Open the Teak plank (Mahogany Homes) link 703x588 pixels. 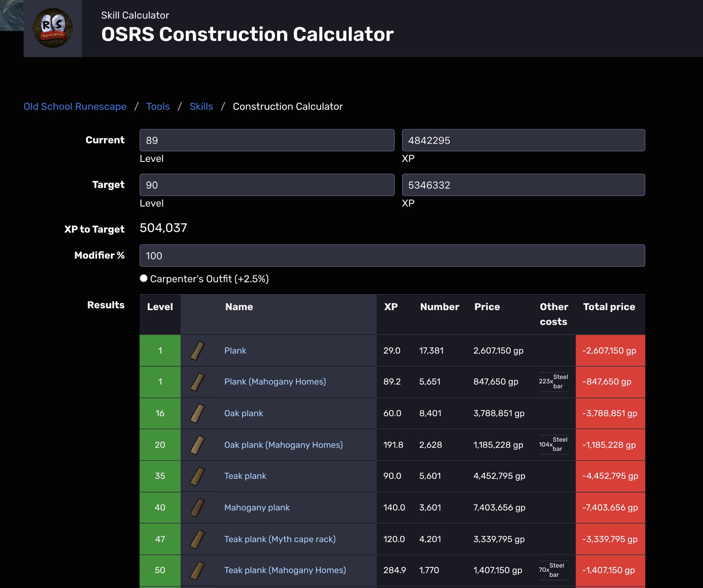(x=285, y=570)
